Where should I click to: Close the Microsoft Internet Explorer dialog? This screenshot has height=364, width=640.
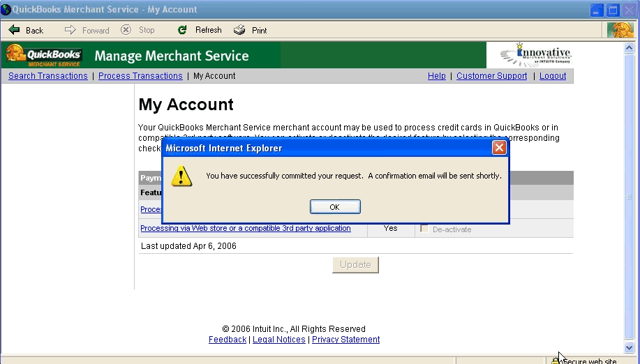coord(499,148)
